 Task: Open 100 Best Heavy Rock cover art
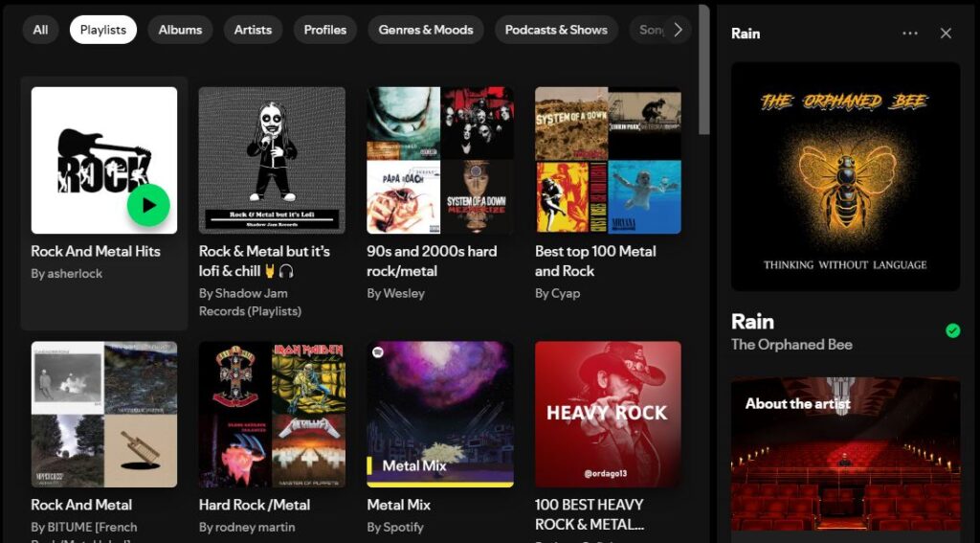click(608, 414)
